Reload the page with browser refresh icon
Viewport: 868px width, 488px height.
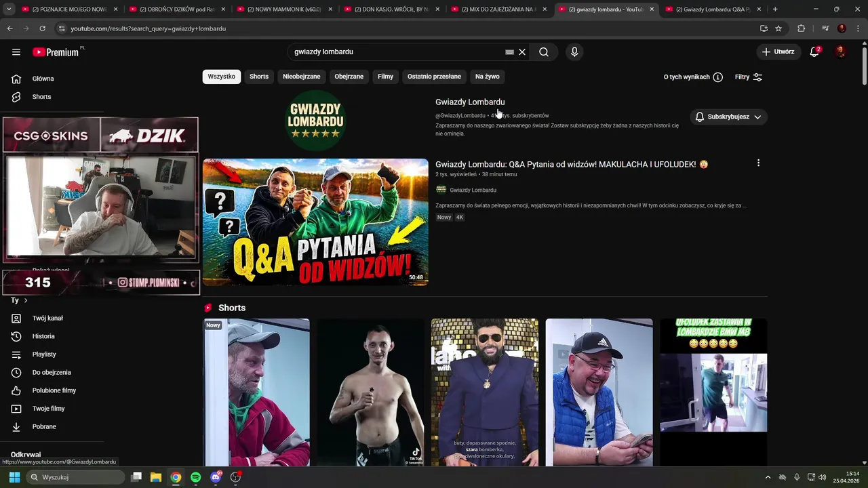(42, 28)
